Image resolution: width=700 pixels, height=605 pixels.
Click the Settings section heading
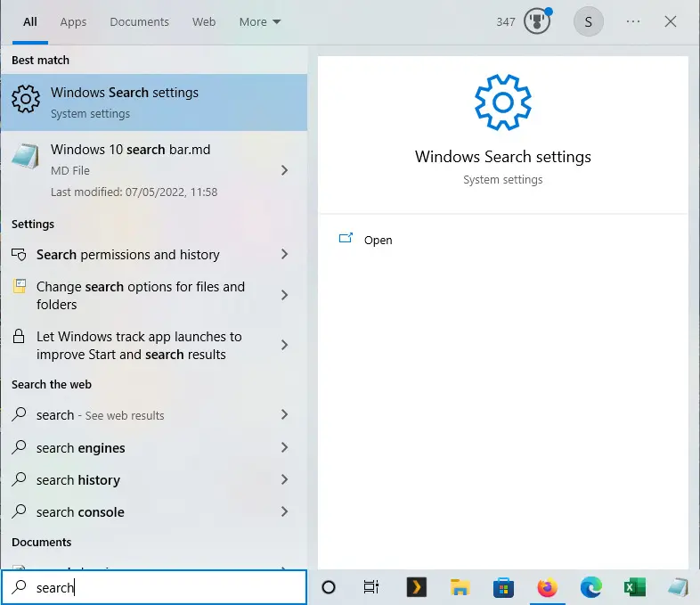point(33,225)
